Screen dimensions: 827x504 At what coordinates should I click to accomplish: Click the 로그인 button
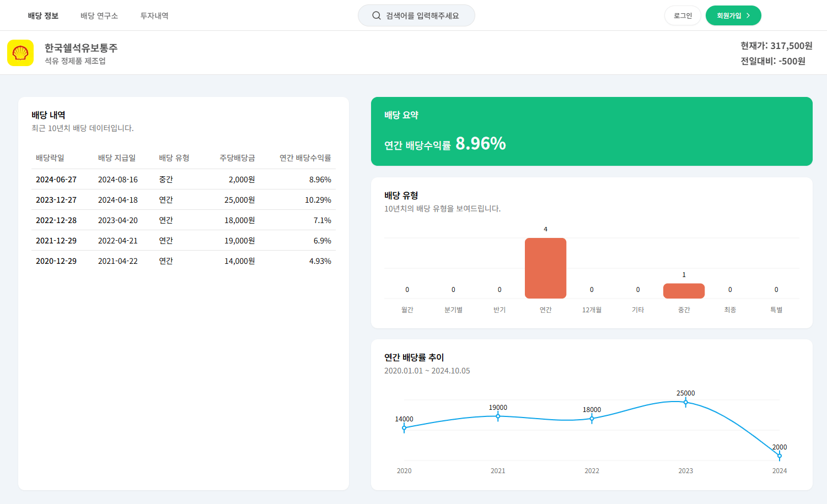pyautogui.click(x=683, y=15)
